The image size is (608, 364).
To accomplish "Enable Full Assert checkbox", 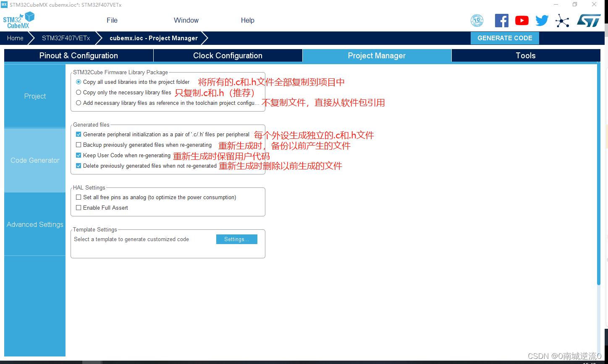I will tap(79, 208).
